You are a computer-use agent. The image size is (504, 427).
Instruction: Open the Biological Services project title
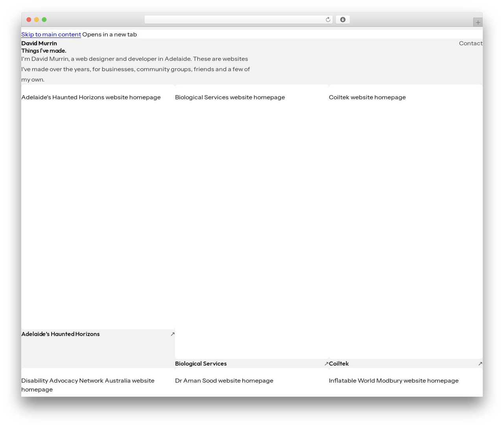click(x=201, y=364)
